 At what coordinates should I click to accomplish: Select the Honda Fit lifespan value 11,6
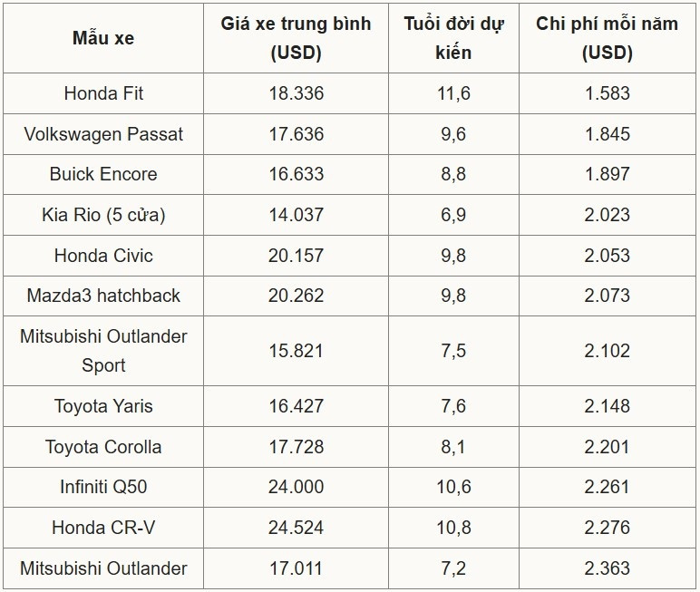[x=452, y=93]
